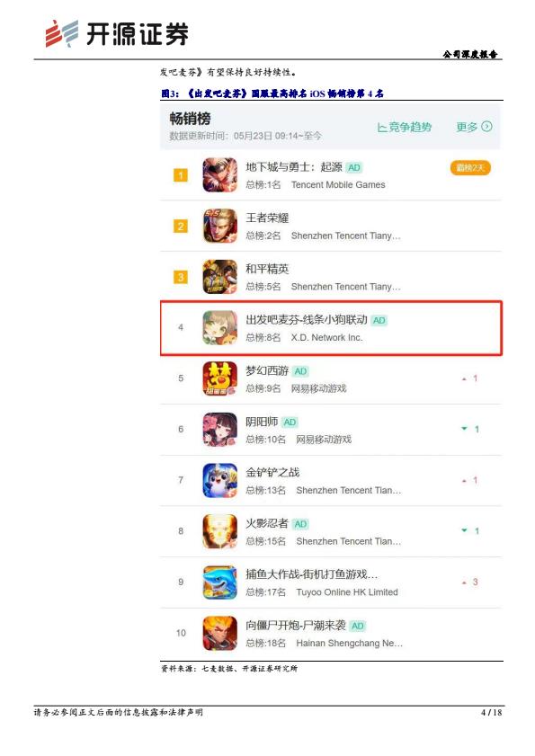Click the up arrow beside 捕鱼大作战
Viewport: 535px width, 756px height.
[x=464, y=583]
